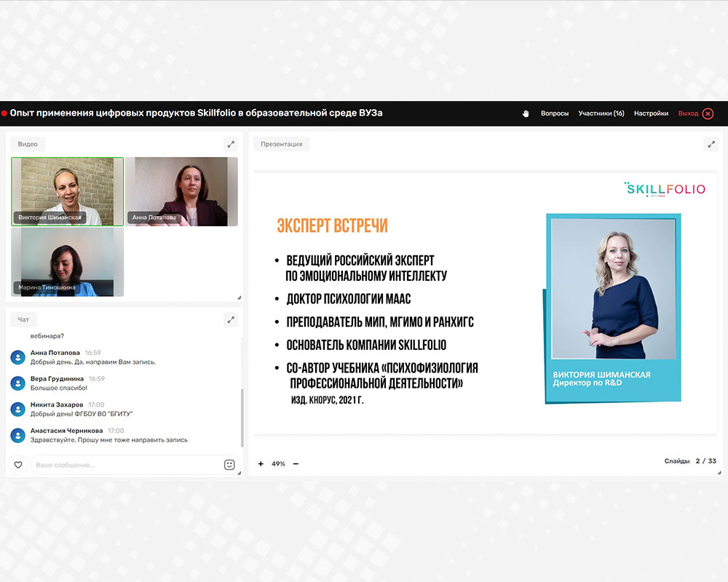Click the name Вера Грудинина in chat
The height and width of the screenshot is (582, 728).
57,379
